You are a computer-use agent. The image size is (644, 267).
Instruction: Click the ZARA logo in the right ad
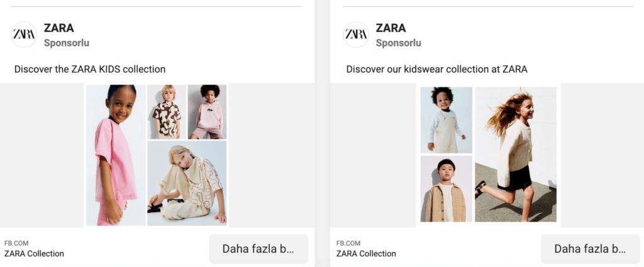pos(356,35)
